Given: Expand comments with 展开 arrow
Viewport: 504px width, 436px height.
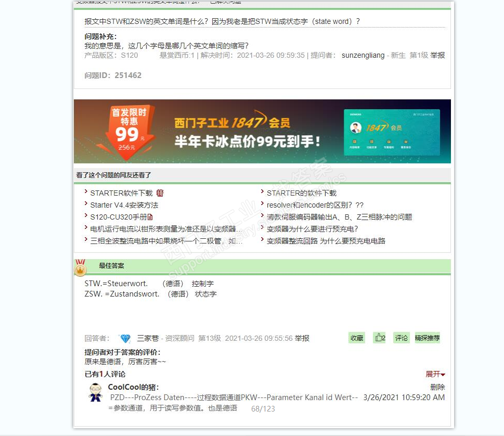Looking at the screenshot, I should (435, 374).
